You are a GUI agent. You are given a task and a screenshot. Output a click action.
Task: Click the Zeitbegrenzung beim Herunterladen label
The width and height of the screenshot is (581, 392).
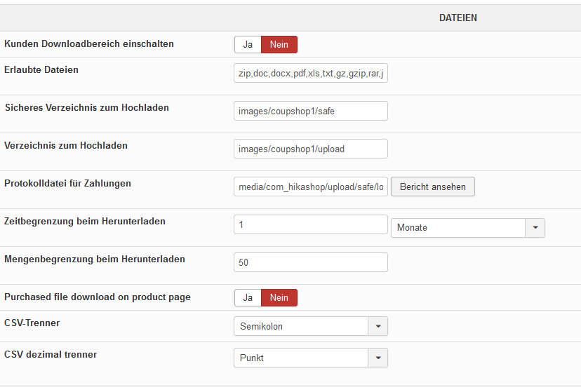pyautogui.click(x=85, y=222)
